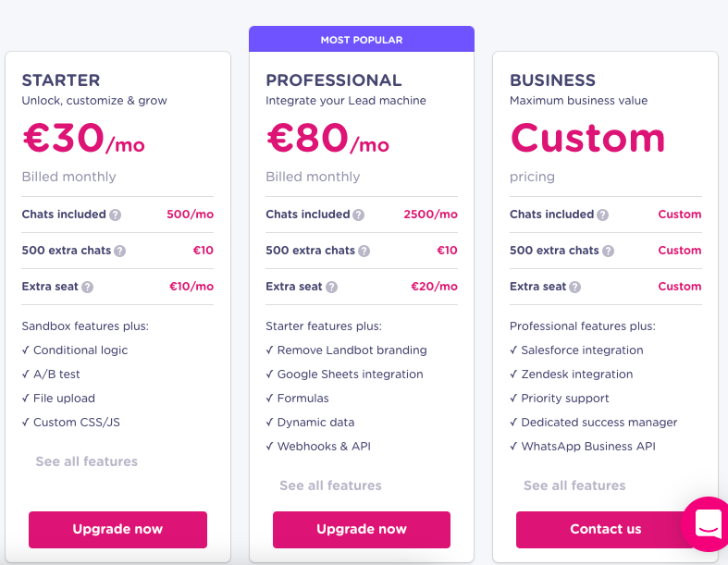
Task: Click the PROFESSIONAL plan title
Action: point(334,80)
